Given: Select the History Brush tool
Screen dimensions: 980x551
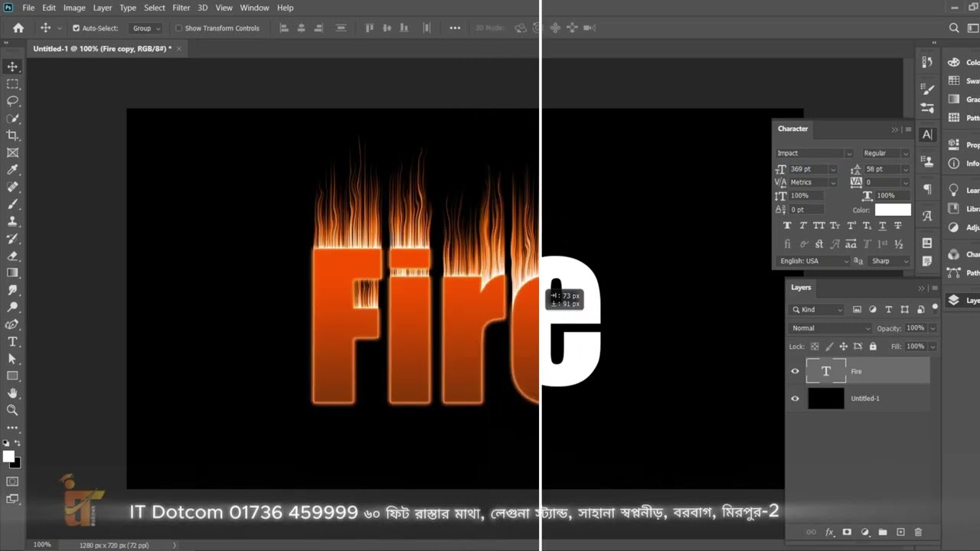Looking at the screenshot, I should 12,239.
